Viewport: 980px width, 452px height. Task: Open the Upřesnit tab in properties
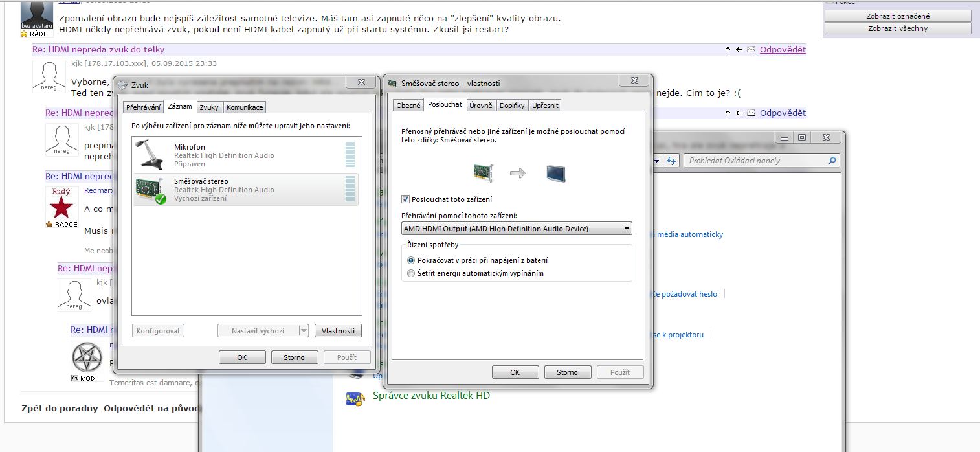point(545,106)
